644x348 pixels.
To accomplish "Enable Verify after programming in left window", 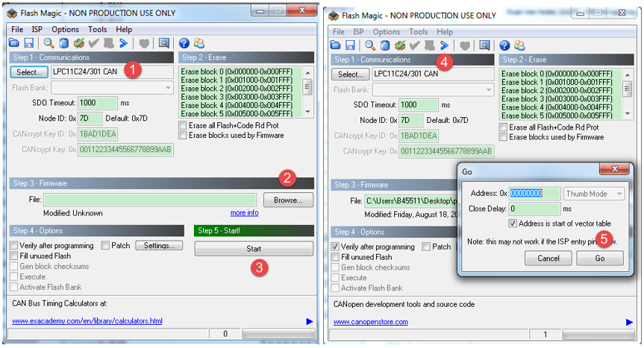I will (x=13, y=245).
